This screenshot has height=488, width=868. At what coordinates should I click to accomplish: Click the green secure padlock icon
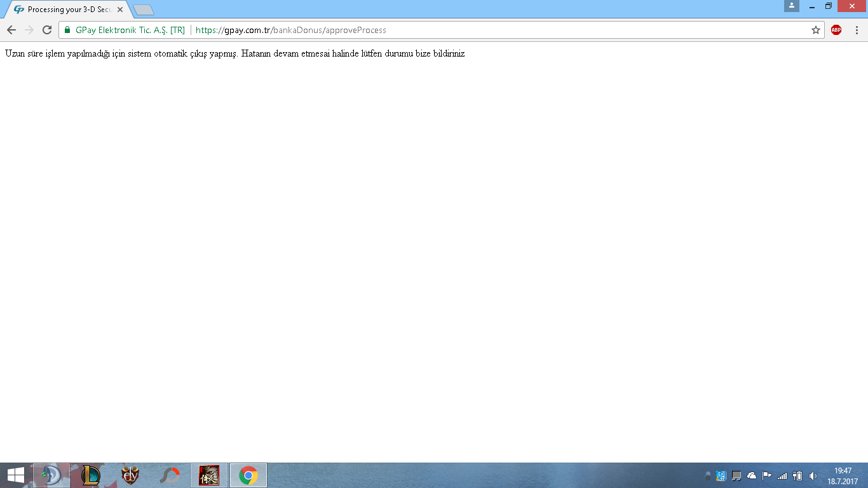[x=67, y=30]
